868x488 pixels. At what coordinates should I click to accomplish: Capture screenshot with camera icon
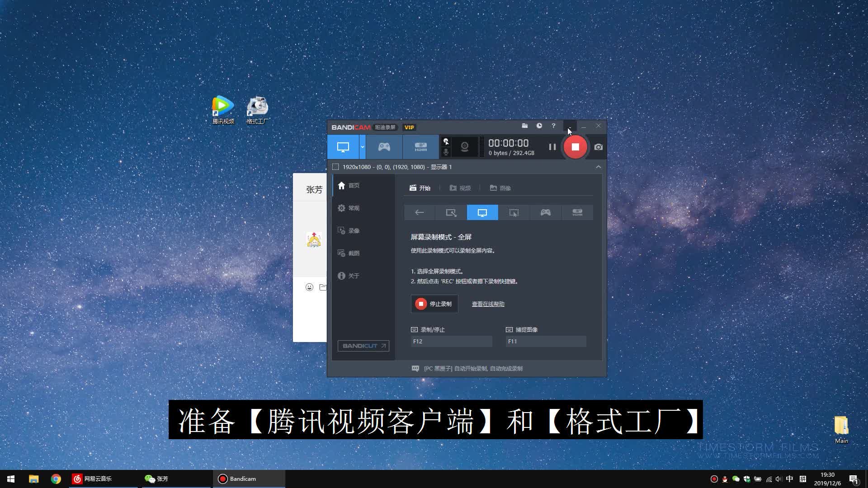599,147
